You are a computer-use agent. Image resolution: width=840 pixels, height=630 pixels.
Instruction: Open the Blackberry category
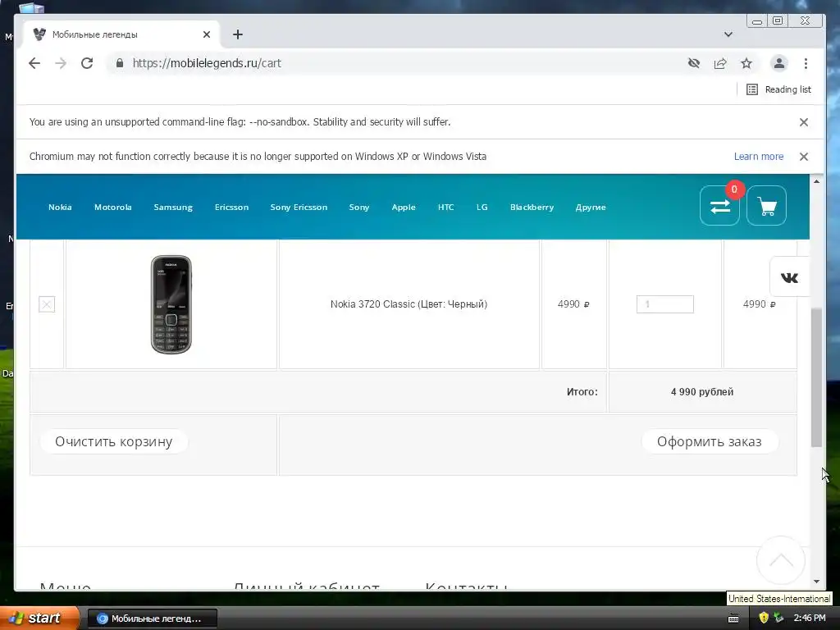pos(532,208)
